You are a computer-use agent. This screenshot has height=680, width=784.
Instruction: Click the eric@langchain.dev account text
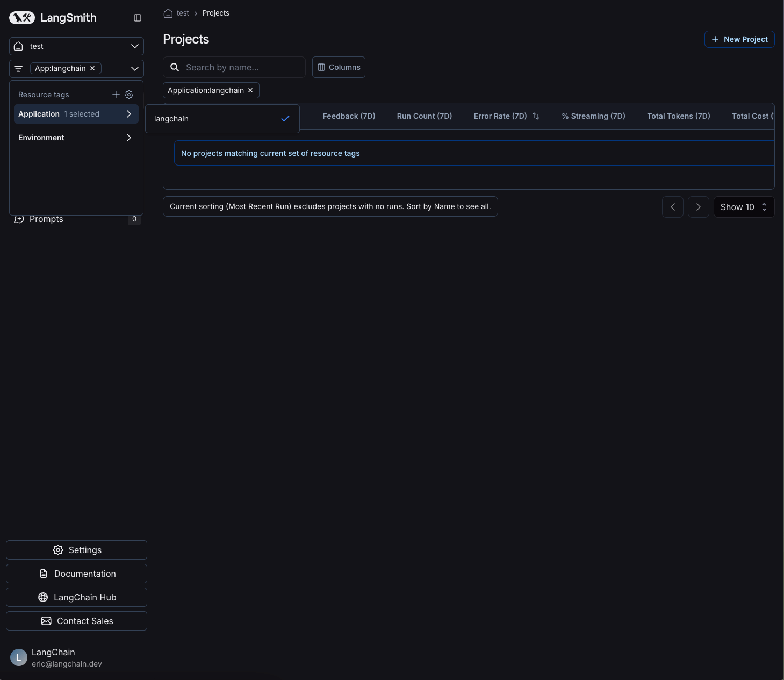coord(67,664)
